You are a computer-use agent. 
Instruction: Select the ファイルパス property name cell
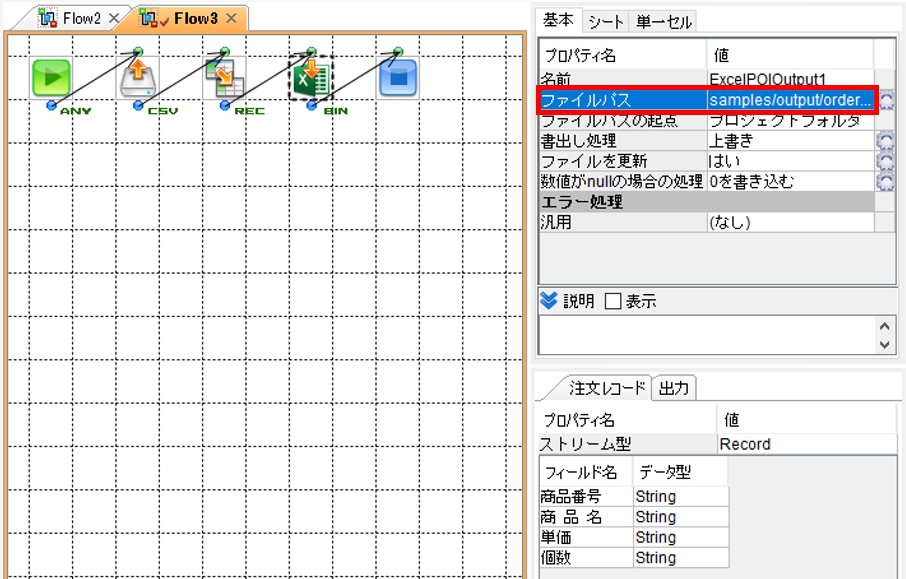(623, 100)
